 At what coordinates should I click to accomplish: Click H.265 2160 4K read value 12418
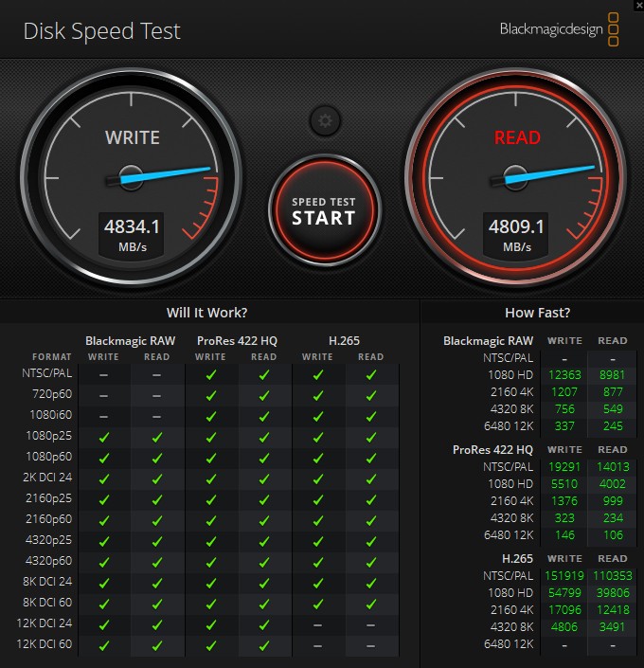pos(613,610)
